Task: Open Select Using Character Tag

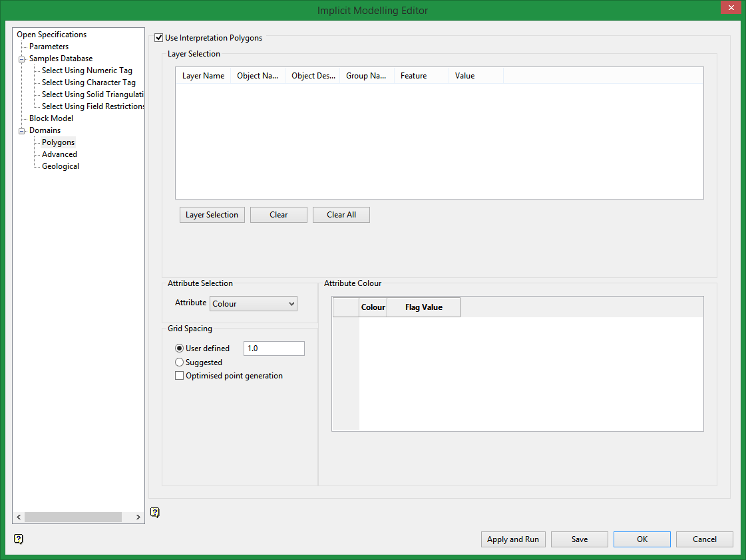Action: click(89, 82)
